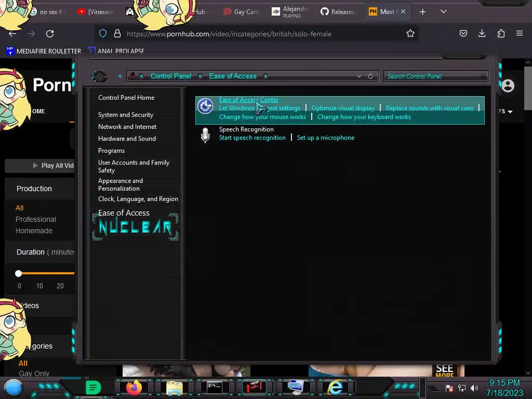
Task: Switch to the [Vinesauce YouTube tab
Action: coord(96,12)
